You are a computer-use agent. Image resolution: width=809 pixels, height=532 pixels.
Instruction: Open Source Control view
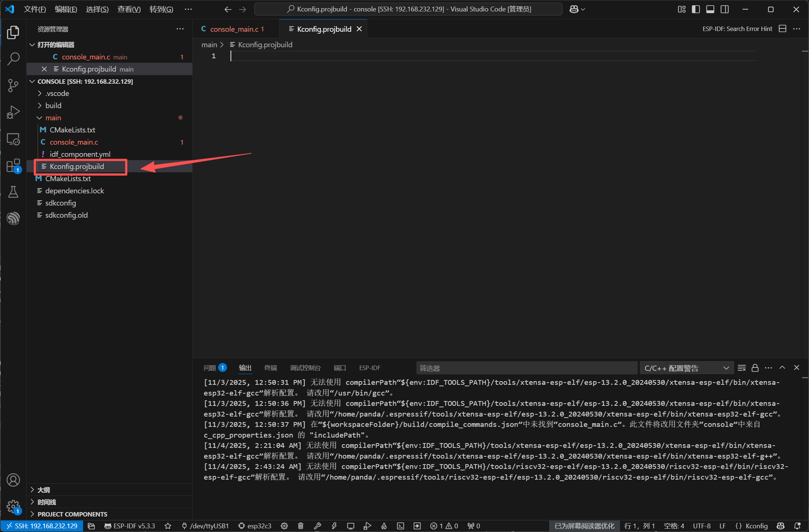[13, 85]
